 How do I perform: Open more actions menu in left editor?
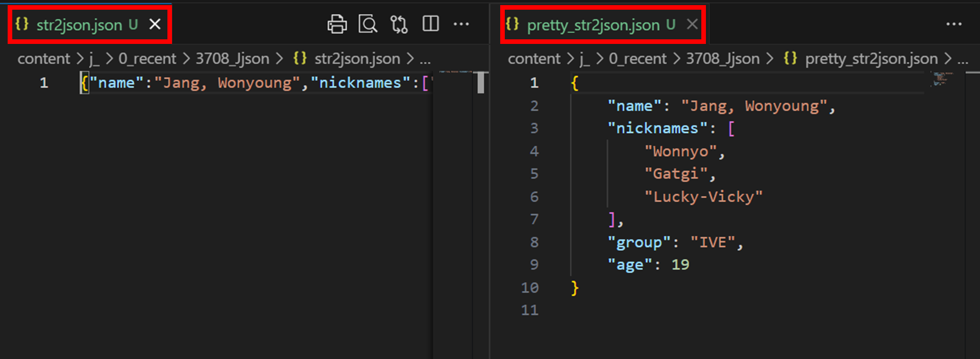point(461,24)
